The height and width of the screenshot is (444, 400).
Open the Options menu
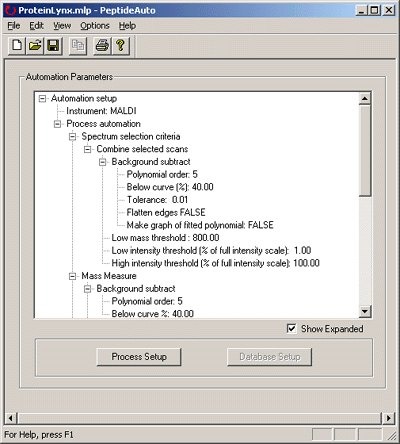[95, 26]
